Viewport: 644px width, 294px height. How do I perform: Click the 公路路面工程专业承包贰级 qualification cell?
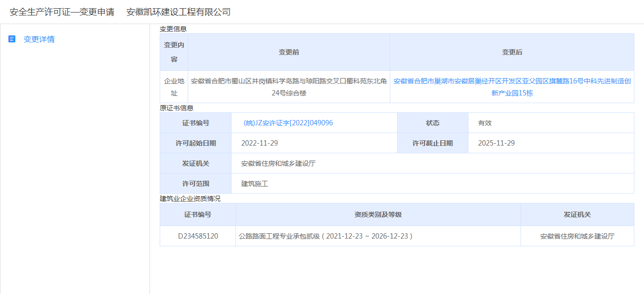[x=326, y=236]
